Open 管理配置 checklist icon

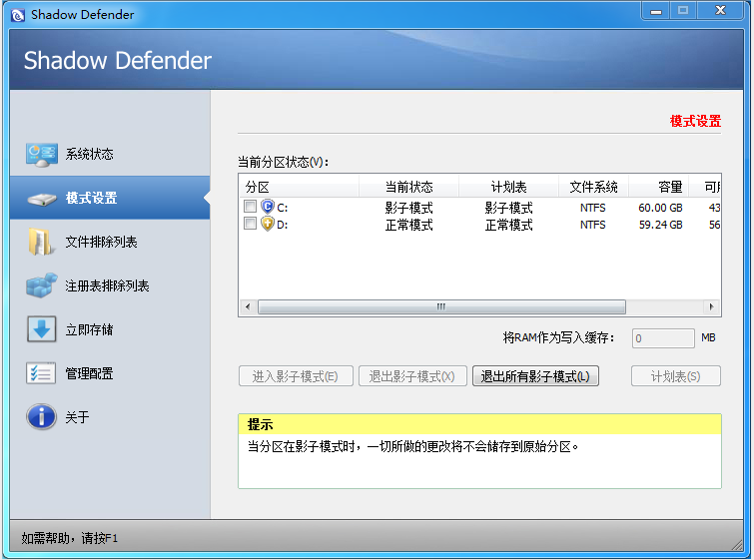click(x=41, y=373)
